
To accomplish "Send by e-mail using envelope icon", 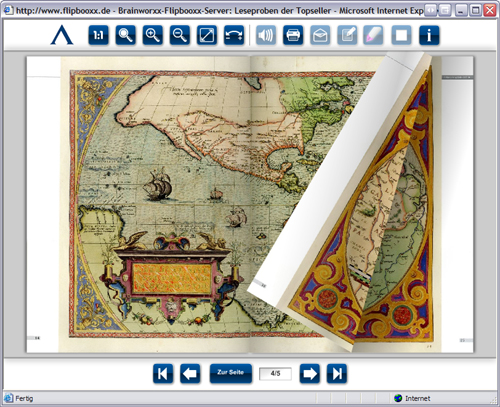I will [x=320, y=35].
